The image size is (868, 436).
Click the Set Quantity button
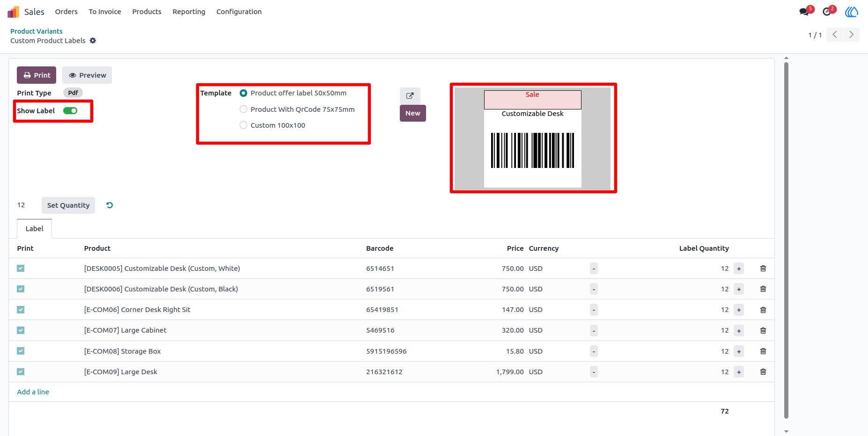(x=68, y=205)
